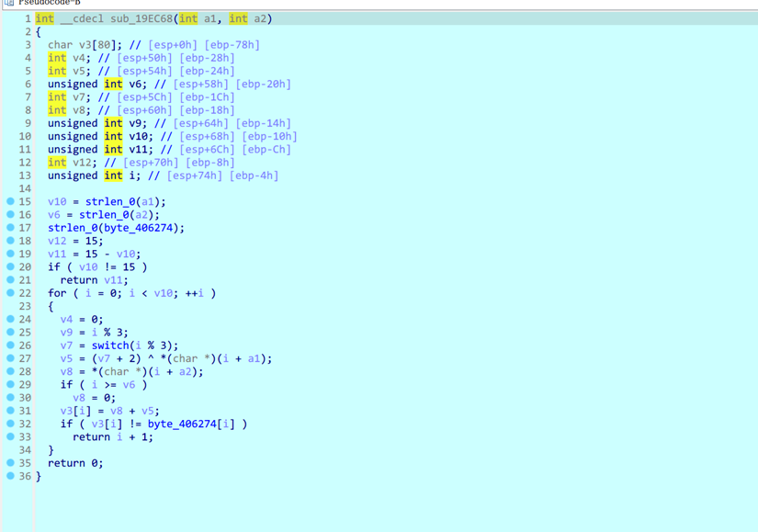Click 'return v11;' statement

95,280
